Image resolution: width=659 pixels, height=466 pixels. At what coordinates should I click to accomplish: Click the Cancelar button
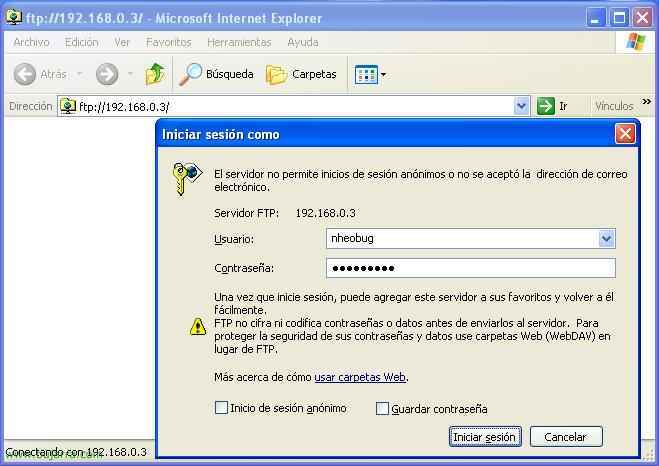566,437
